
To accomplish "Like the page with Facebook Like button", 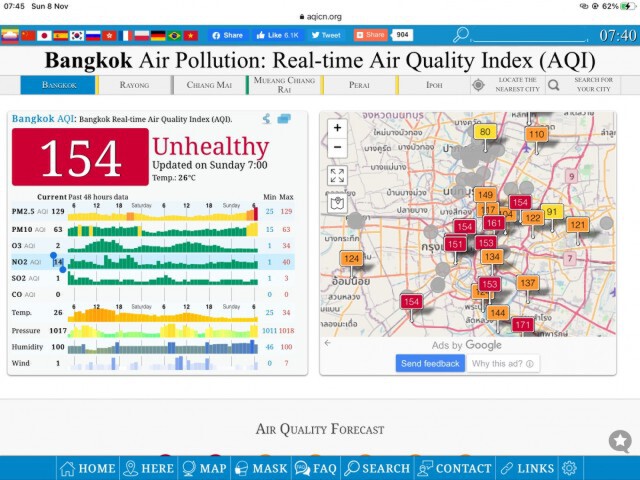I will (x=277, y=35).
